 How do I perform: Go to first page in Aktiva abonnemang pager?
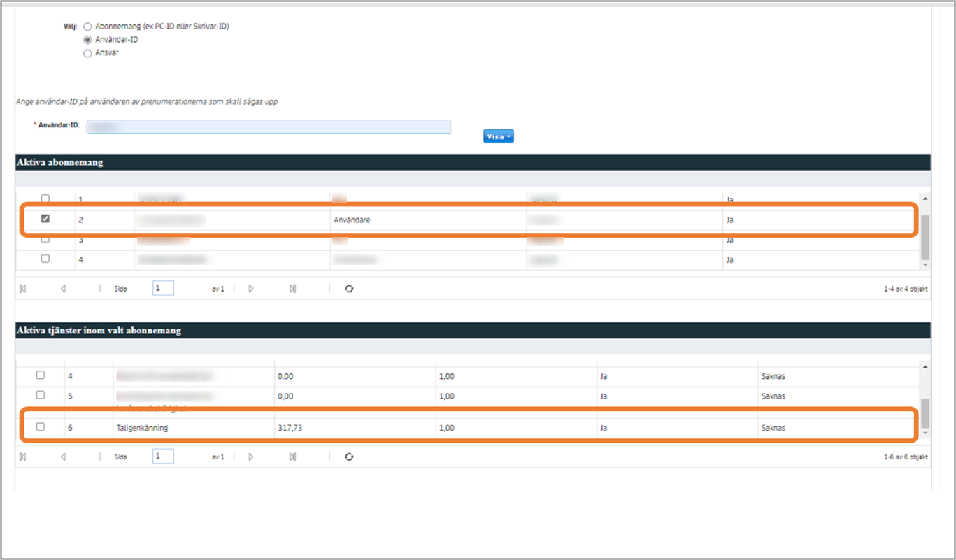pyautogui.click(x=23, y=289)
